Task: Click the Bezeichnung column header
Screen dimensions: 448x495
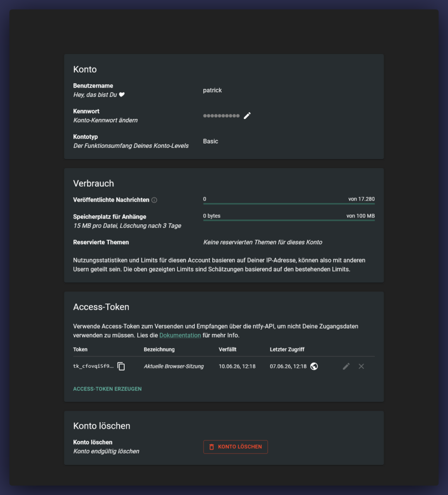Action: coord(159,349)
